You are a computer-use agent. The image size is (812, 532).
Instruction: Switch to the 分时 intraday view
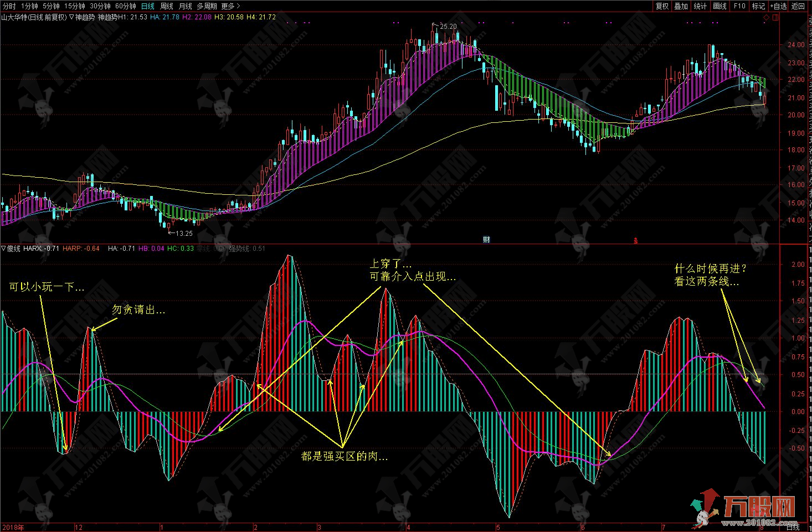click(9, 6)
